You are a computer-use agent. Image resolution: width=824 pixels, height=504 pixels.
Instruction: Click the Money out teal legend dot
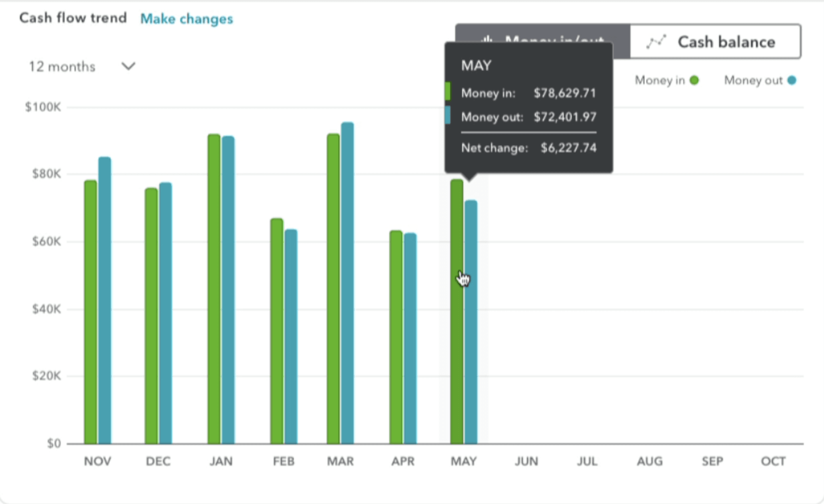pyautogui.click(x=792, y=80)
